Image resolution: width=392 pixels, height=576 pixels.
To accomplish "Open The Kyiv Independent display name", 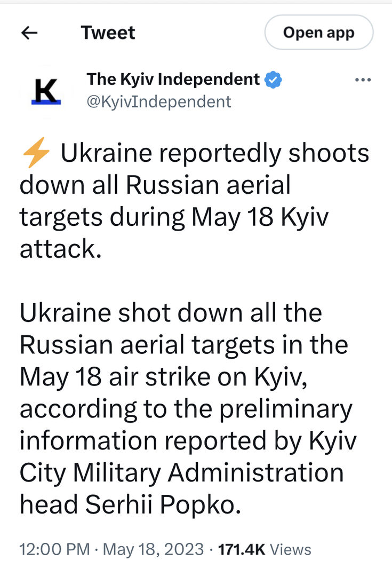I will pos(173,80).
